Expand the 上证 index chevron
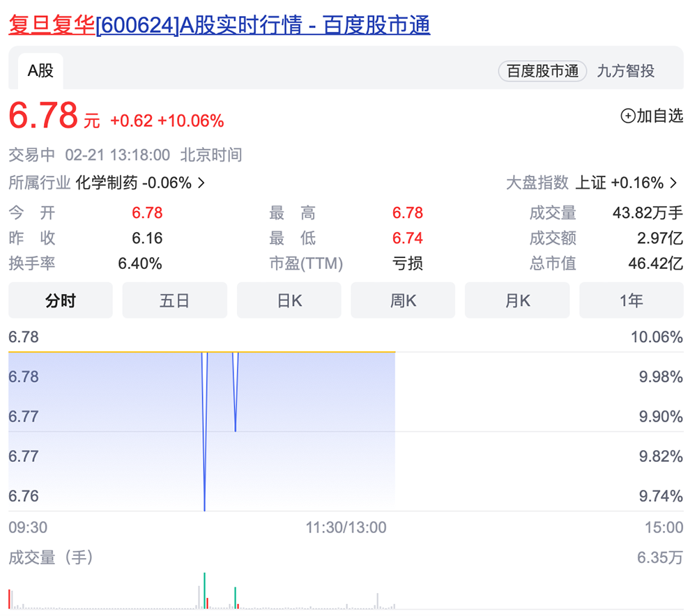 coord(673,183)
